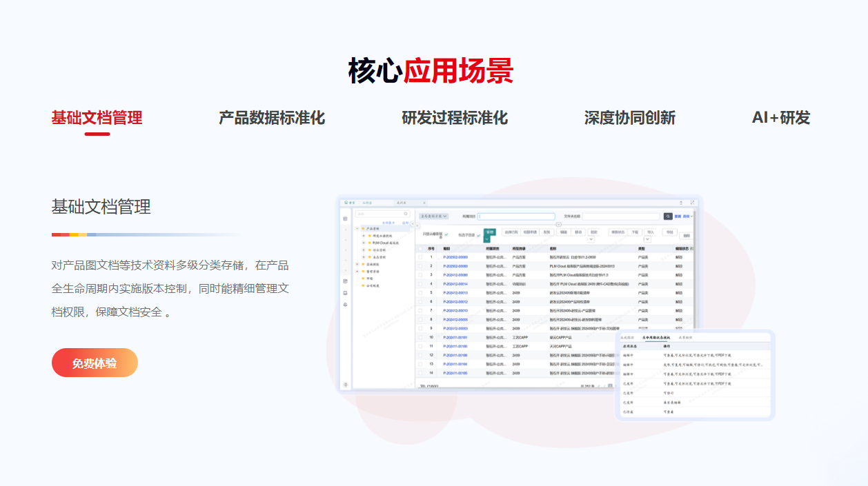Image resolution: width=868 pixels, height=486 pixels.
Task: Enable the 只显示最新版本 checkbox
Action: pos(446,235)
